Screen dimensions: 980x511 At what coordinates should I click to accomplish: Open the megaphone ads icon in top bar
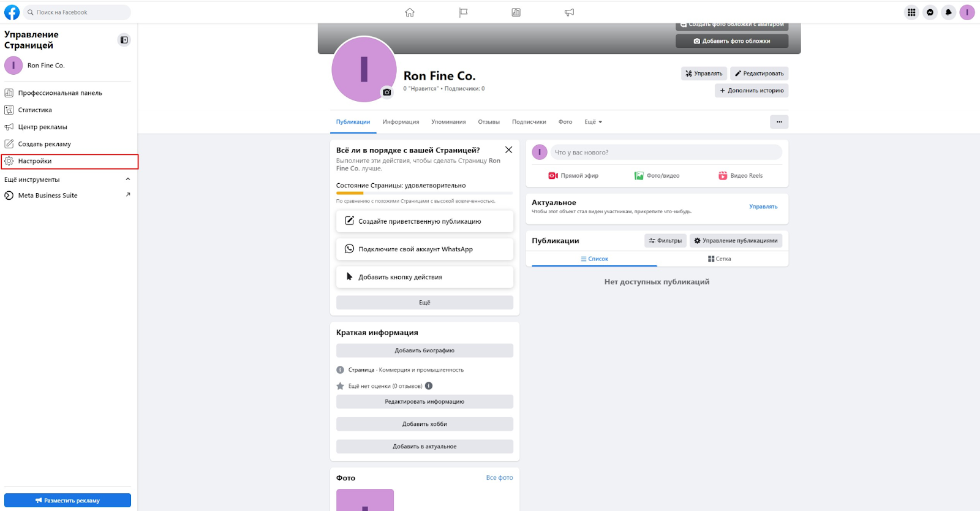(x=570, y=12)
